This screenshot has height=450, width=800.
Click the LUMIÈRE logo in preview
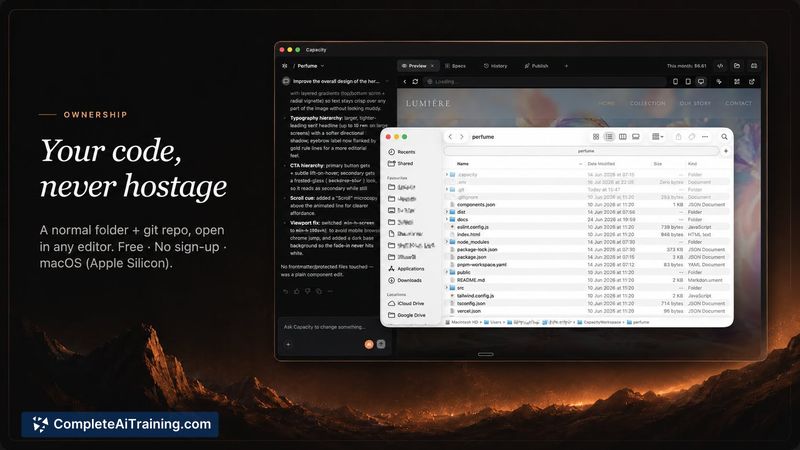click(x=428, y=103)
